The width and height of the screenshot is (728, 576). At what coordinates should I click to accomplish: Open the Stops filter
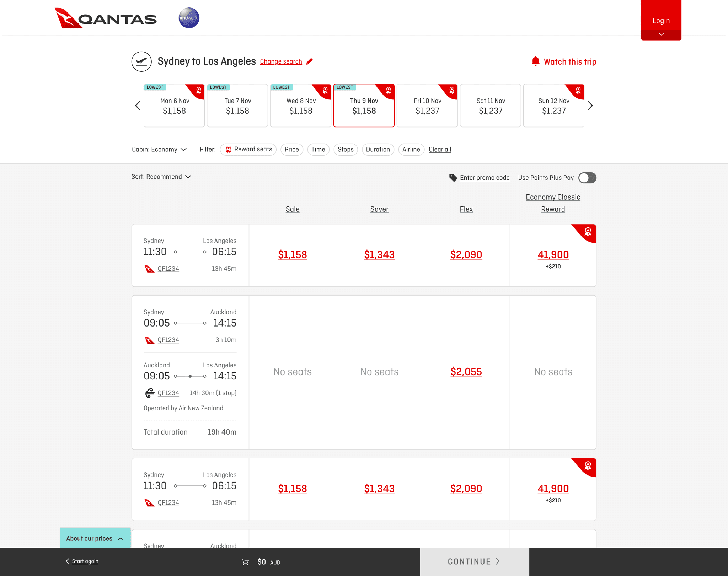click(346, 150)
